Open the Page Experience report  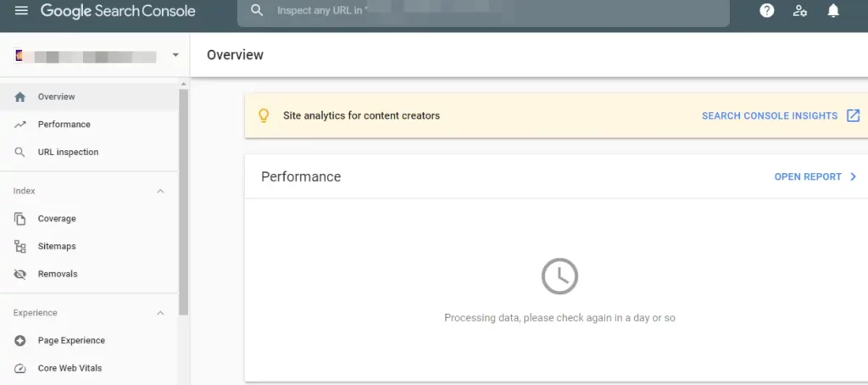[x=71, y=340]
